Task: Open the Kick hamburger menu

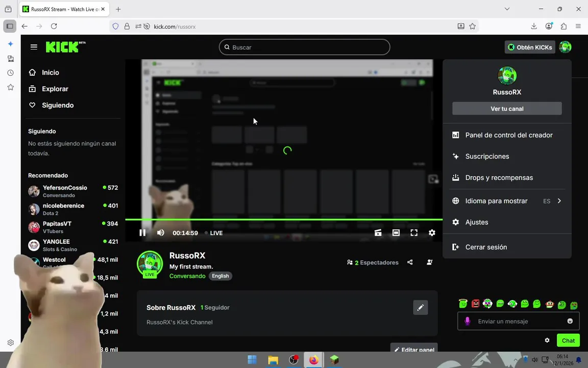Action: click(x=34, y=47)
